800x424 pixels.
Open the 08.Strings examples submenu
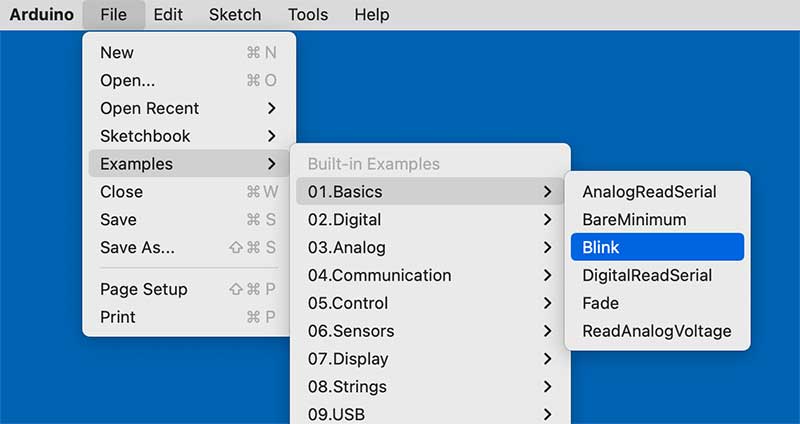pyautogui.click(x=430, y=386)
